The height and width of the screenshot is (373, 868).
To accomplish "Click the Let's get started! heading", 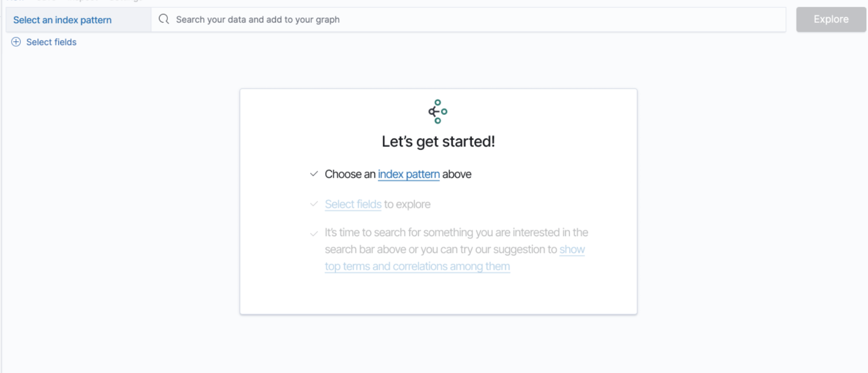I will click(x=438, y=142).
